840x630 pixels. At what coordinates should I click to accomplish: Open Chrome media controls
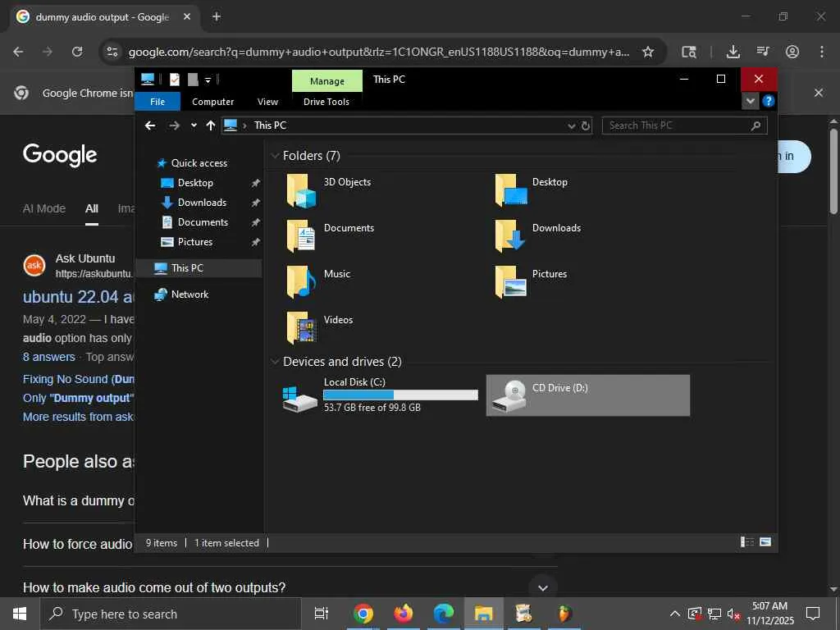click(x=763, y=52)
